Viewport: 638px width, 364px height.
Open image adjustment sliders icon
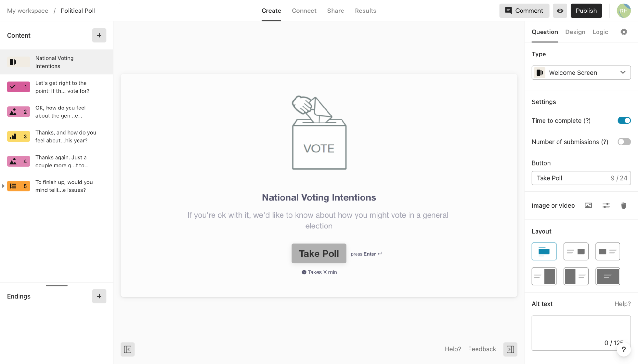606,205
